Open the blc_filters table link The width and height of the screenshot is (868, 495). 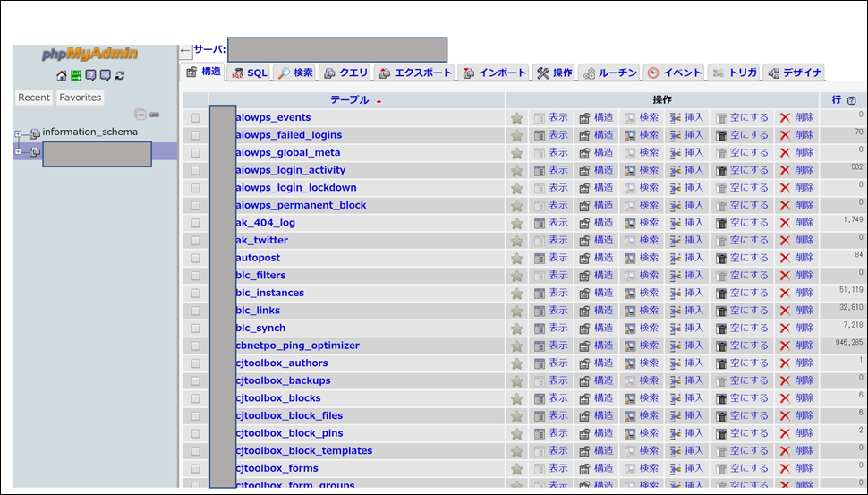pyautogui.click(x=260, y=276)
